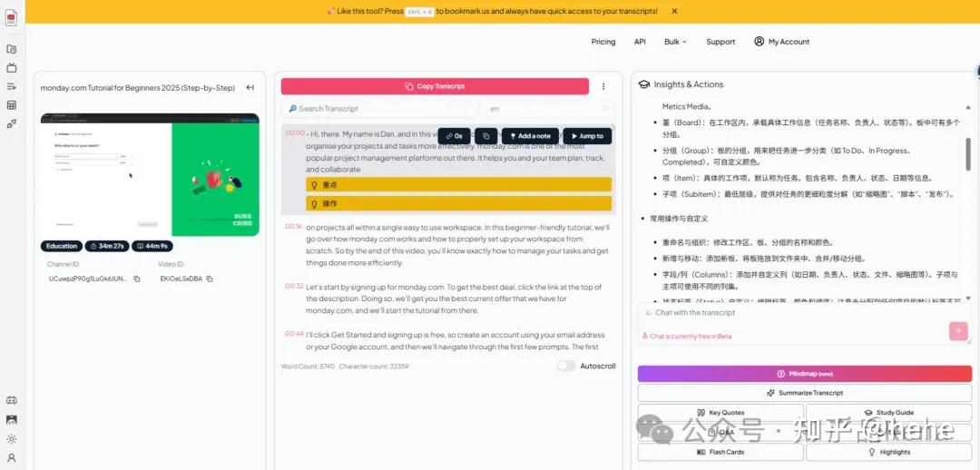Click the Search Transcript field
The height and width of the screenshot is (470, 980).
[x=381, y=109]
